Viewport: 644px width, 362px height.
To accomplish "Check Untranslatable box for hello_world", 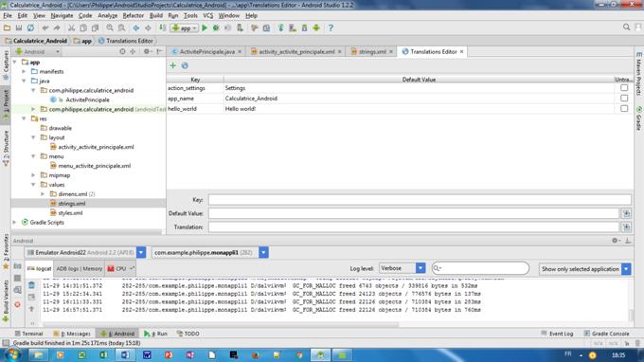I will point(624,108).
